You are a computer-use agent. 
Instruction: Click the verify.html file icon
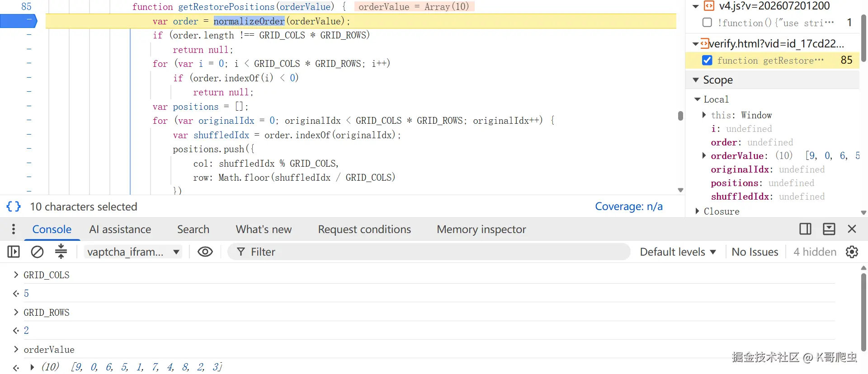[705, 44]
